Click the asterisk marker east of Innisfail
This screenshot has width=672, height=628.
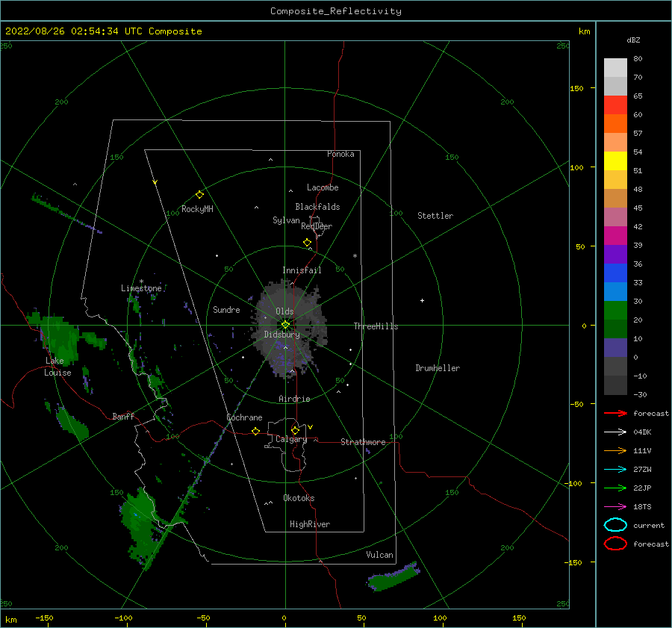click(355, 256)
